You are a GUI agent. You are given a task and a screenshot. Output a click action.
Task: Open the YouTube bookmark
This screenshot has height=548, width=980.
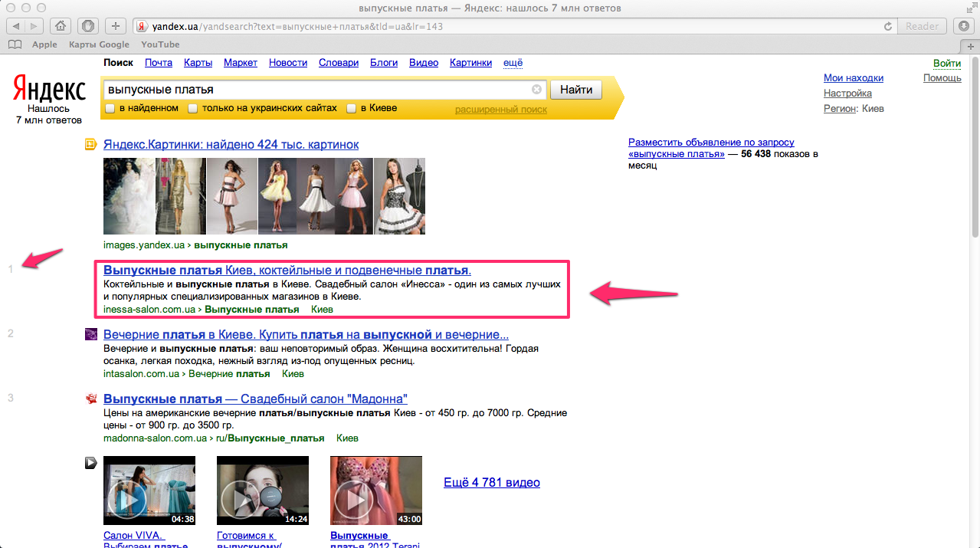click(160, 44)
